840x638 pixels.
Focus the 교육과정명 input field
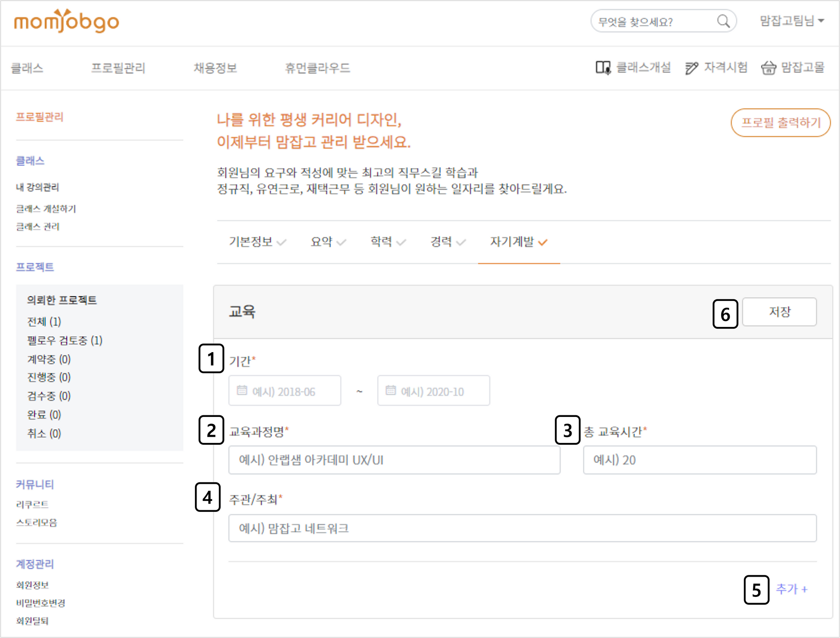pos(394,460)
